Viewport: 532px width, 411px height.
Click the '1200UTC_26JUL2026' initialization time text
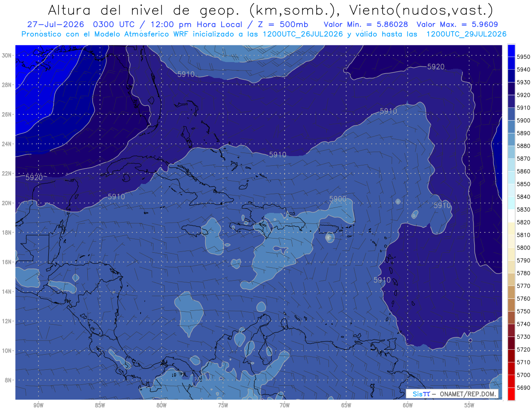(303, 34)
